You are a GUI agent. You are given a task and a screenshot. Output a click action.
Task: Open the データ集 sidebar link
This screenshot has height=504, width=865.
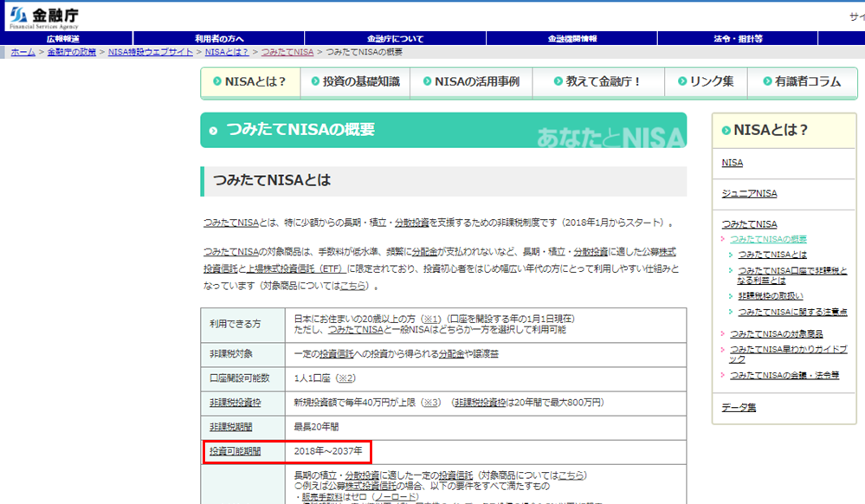click(x=739, y=407)
